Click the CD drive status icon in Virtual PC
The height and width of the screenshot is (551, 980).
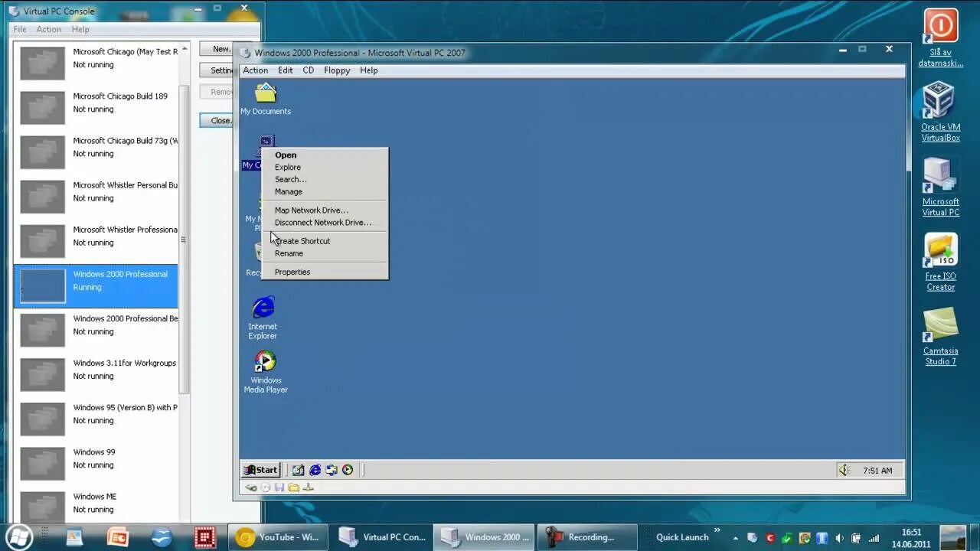click(x=266, y=487)
